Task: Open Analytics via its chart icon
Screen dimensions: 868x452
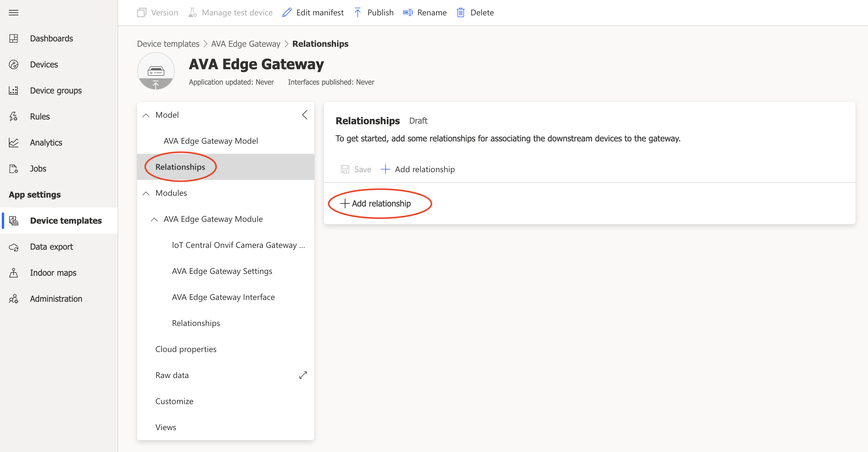Action: tap(14, 142)
